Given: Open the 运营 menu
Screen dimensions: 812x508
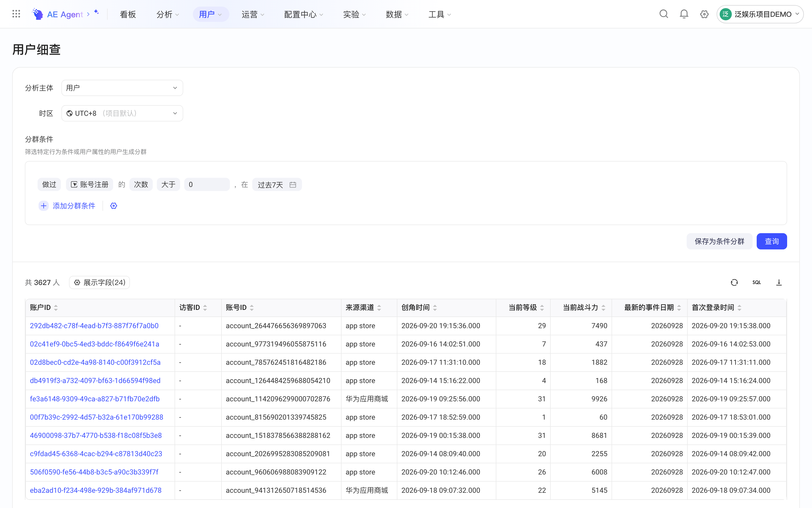Looking at the screenshot, I should click(253, 14).
